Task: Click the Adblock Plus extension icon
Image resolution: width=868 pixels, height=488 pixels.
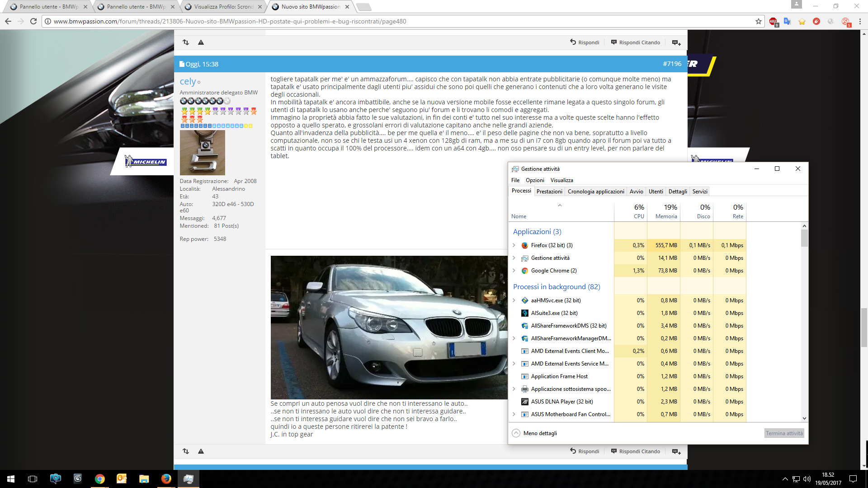Action: 773,21
